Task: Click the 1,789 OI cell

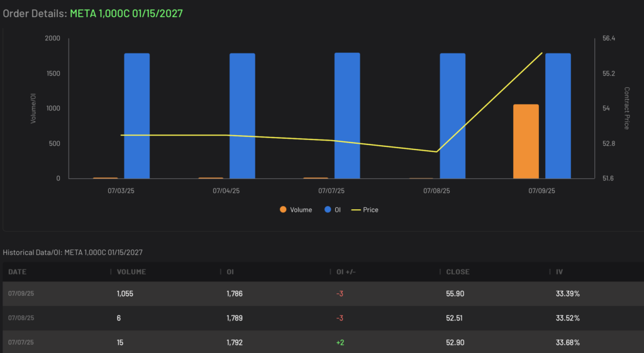Action: click(235, 318)
